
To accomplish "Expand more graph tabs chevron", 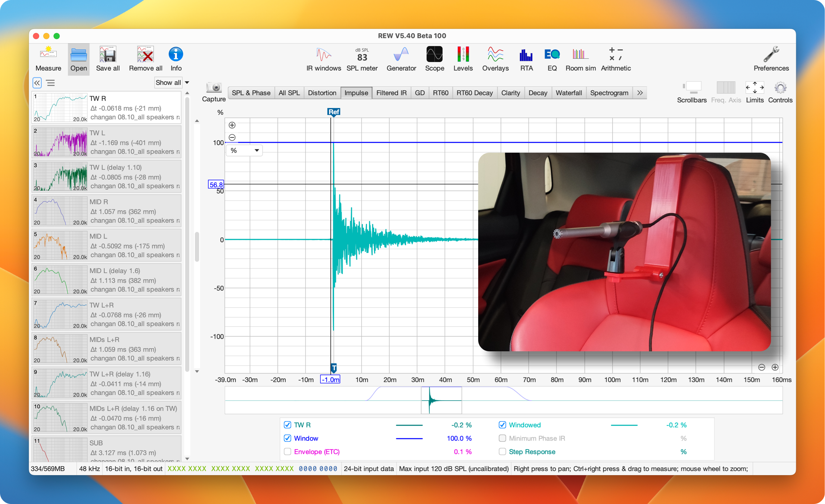I will (x=640, y=93).
